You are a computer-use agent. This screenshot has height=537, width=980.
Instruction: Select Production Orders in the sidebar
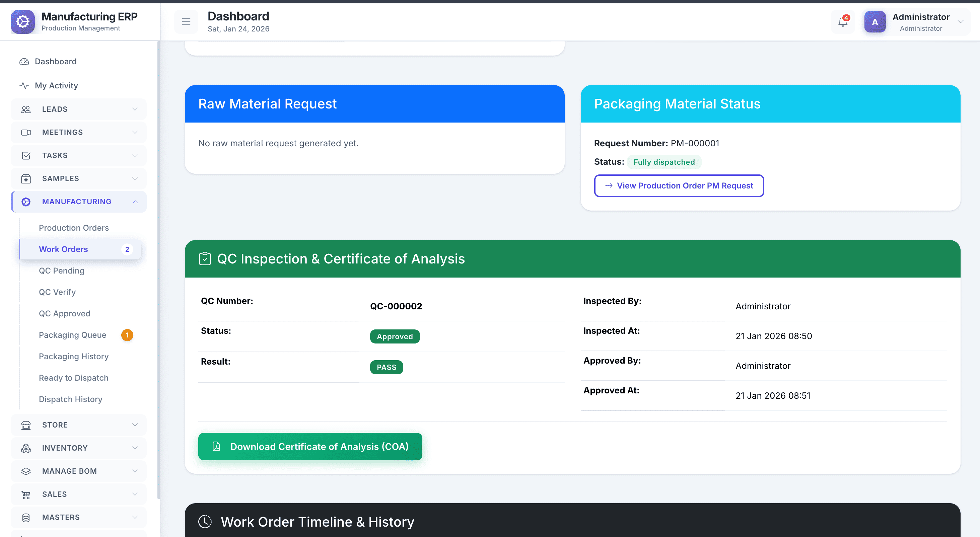tap(74, 228)
